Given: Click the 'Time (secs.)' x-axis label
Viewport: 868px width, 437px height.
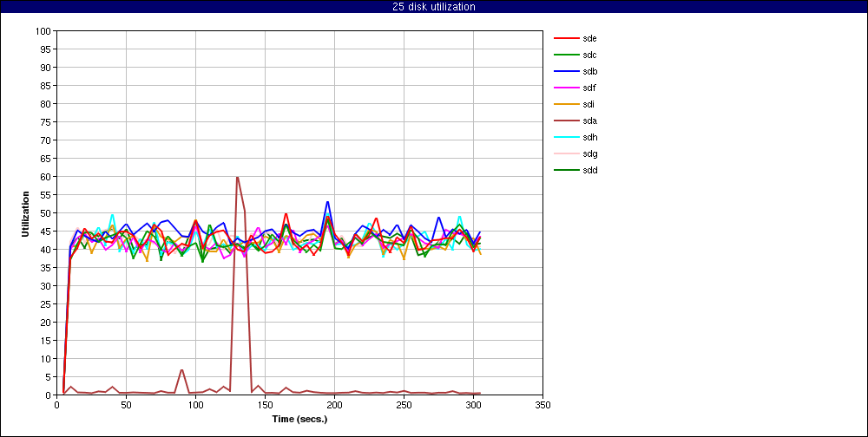Looking at the screenshot, I should 299,419.
